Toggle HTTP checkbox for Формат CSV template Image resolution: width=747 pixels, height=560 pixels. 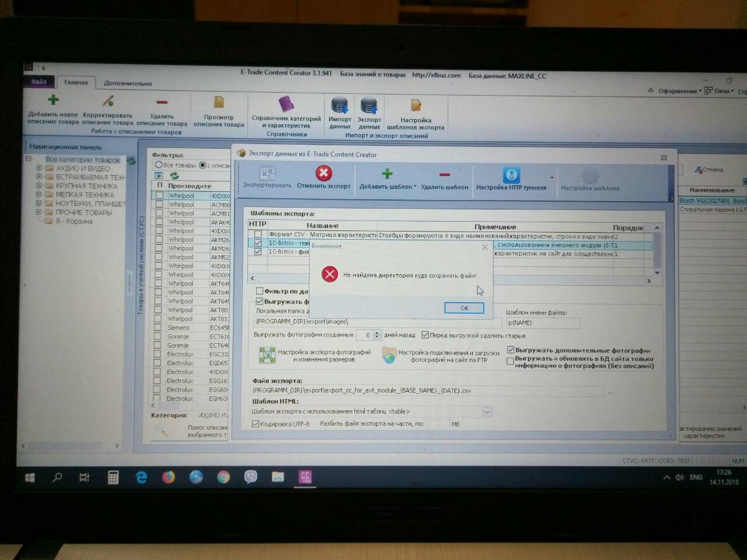click(x=258, y=235)
